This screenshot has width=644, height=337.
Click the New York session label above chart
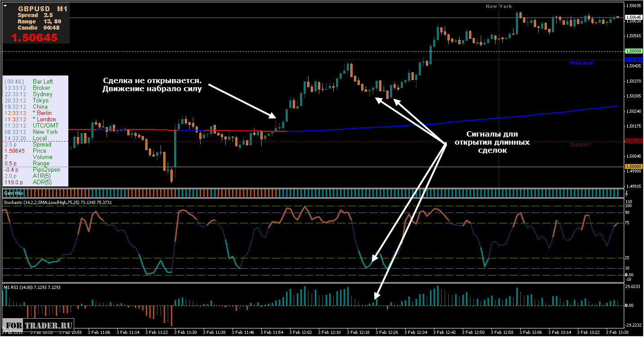coord(499,6)
